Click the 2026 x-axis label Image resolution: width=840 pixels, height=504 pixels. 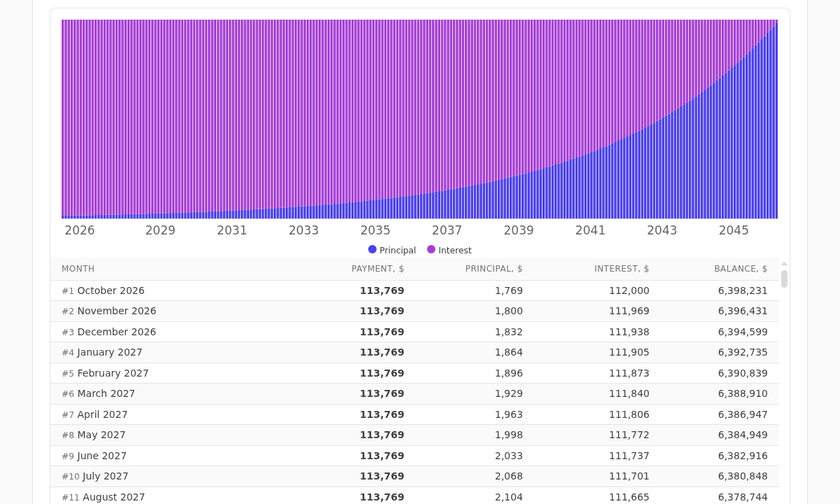click(x=80, y=230)
